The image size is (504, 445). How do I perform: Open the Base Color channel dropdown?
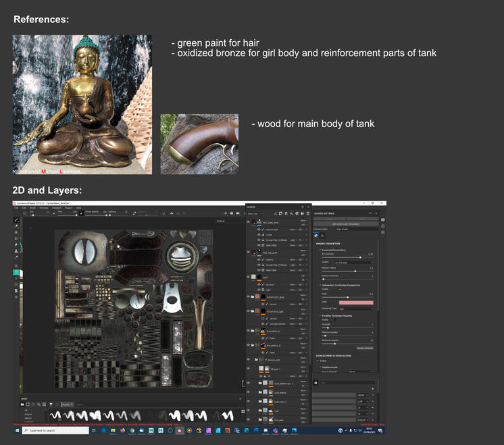255,213
